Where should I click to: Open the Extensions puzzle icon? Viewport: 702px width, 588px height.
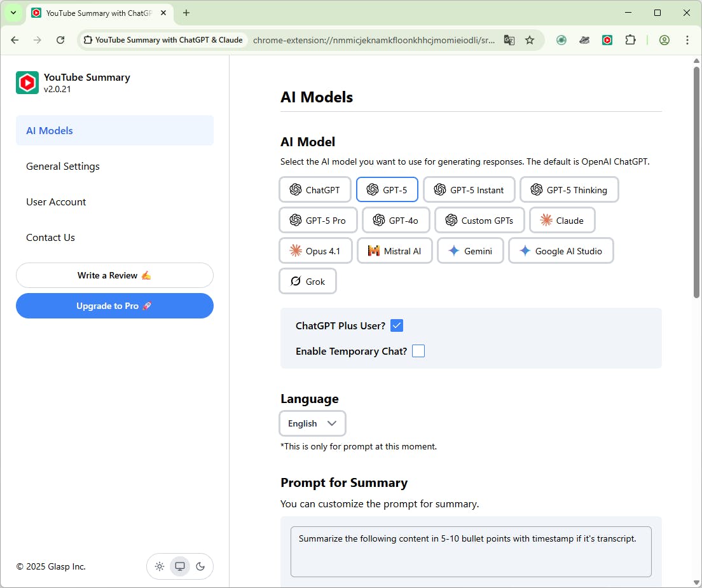tap(630, 40)
